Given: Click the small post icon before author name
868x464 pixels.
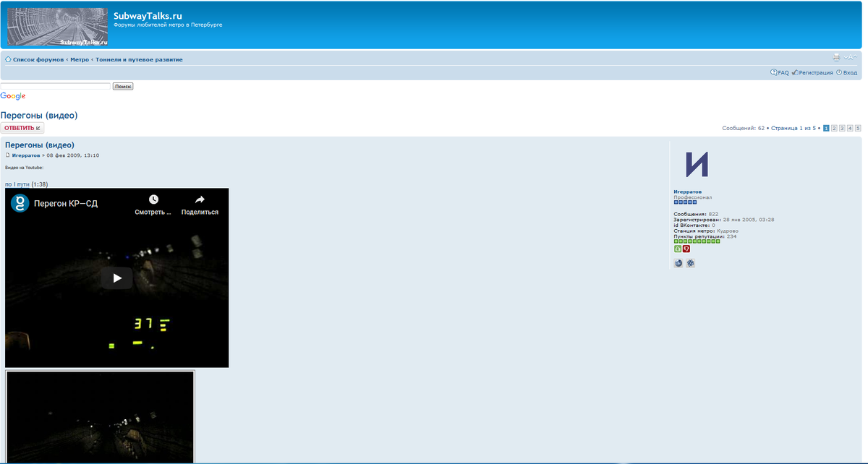Looking at the screenshot, I should 8,155.
